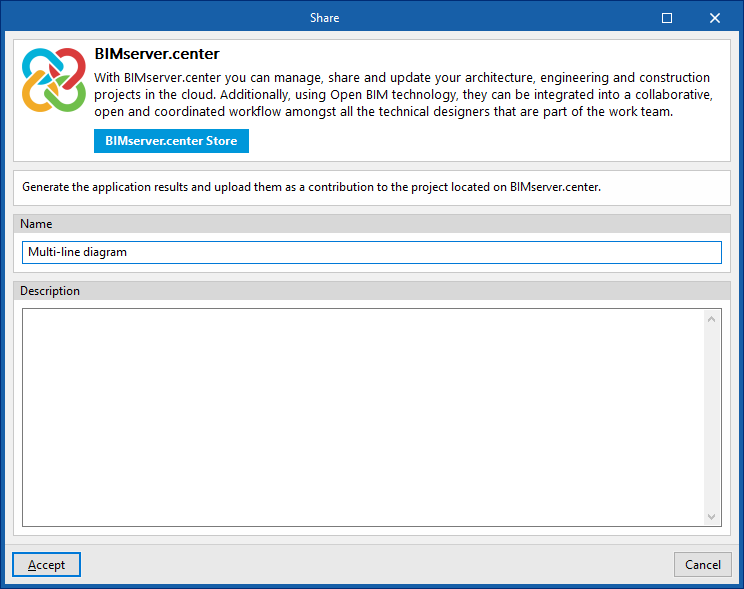Click the Description scrollbar up arrow
The image size is (744, 589).
(711, 319)
